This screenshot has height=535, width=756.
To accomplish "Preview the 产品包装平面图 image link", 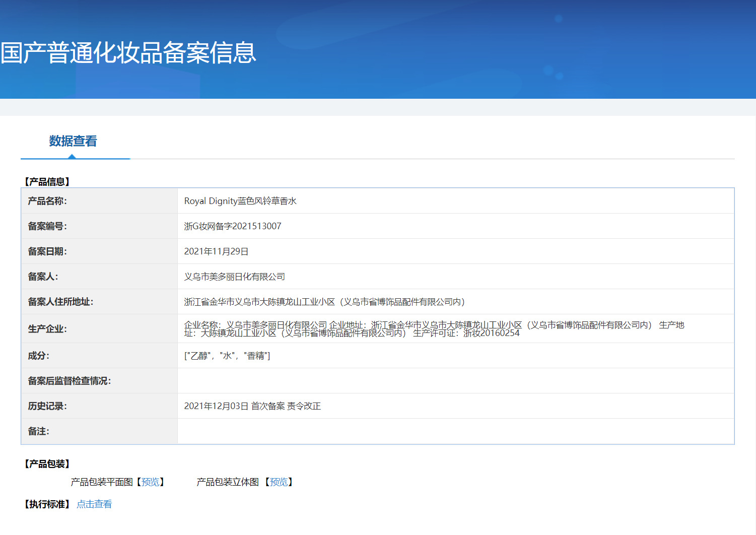I will click(x=150, y=482).
